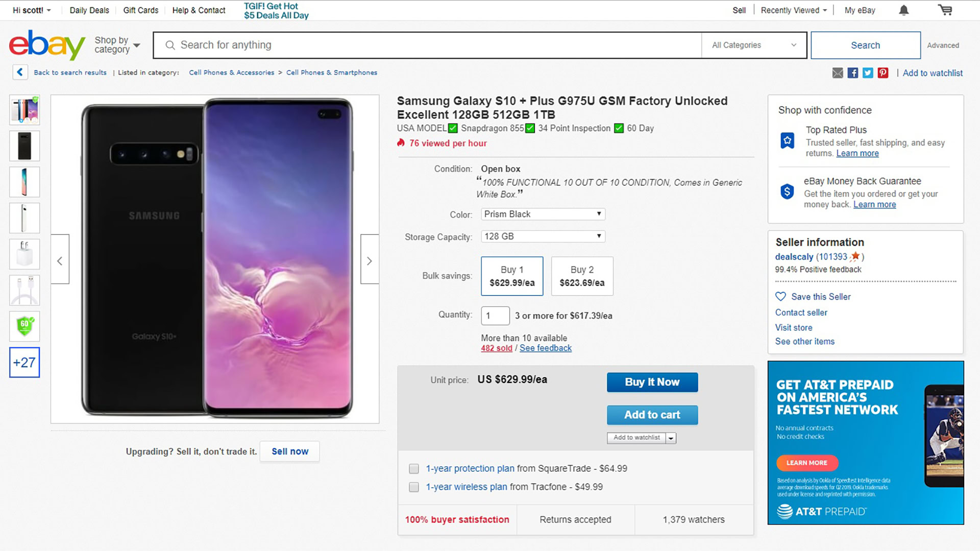Show next product image arrow
The width and height of the screenshot is (980, 551).
[370, 261]
